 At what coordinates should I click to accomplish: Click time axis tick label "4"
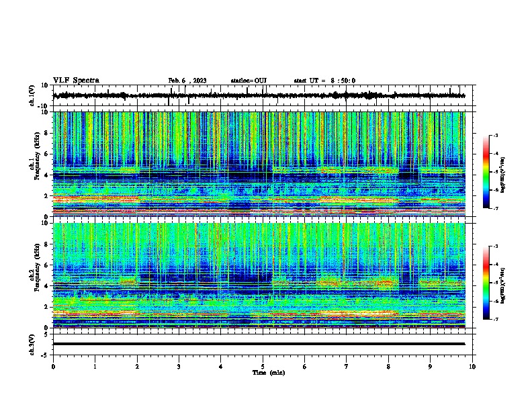click(x=221, y=367)
